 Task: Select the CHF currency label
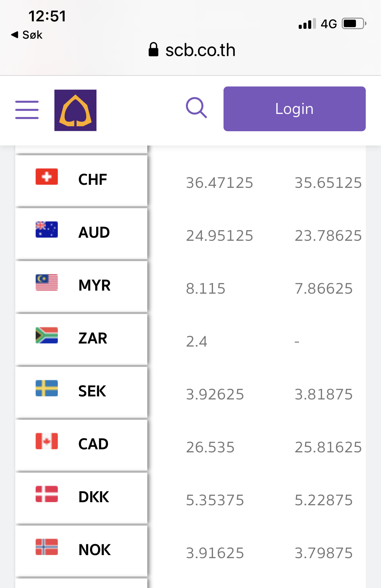[92, 180]
